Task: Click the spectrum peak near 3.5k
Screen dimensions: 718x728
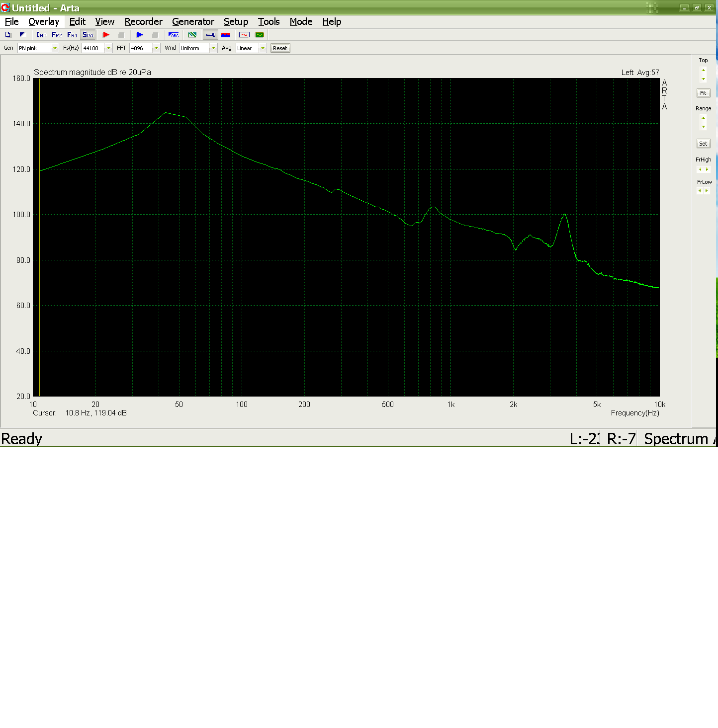Action: [x=565, y=214]
